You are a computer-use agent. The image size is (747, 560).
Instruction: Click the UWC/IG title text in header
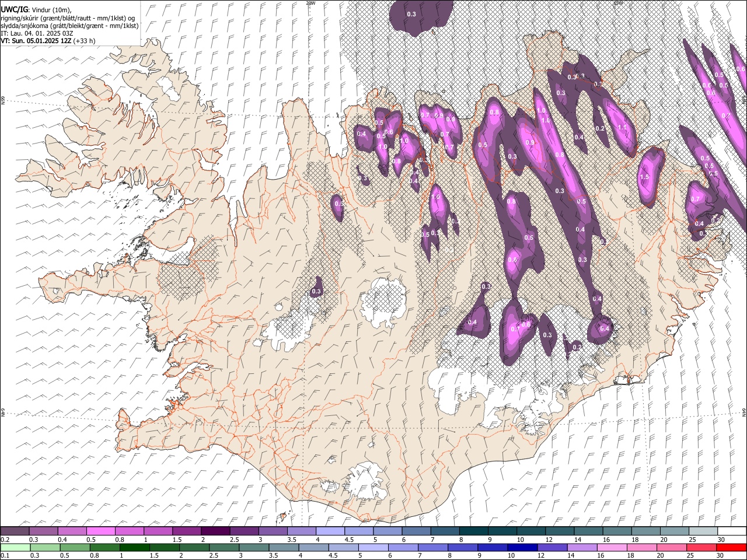14,9
